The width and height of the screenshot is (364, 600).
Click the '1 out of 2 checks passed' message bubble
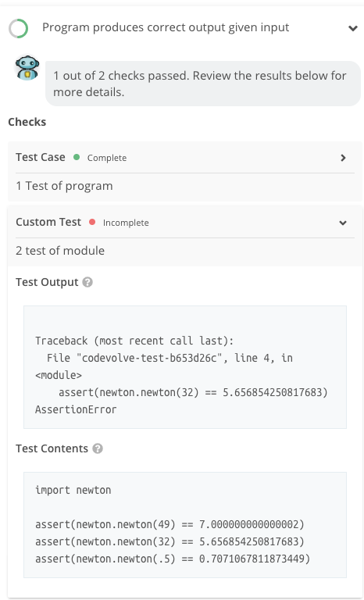(203, 84)
